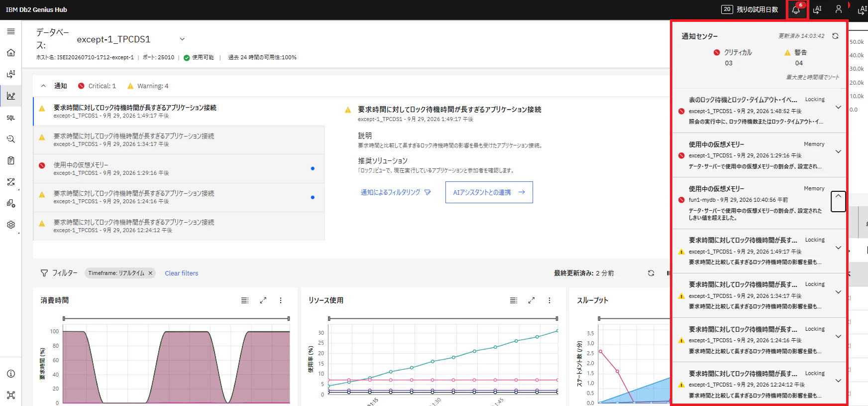Collapse the 通知 section chevron
This screenshot has width=868, height=406.
point(43,86)
